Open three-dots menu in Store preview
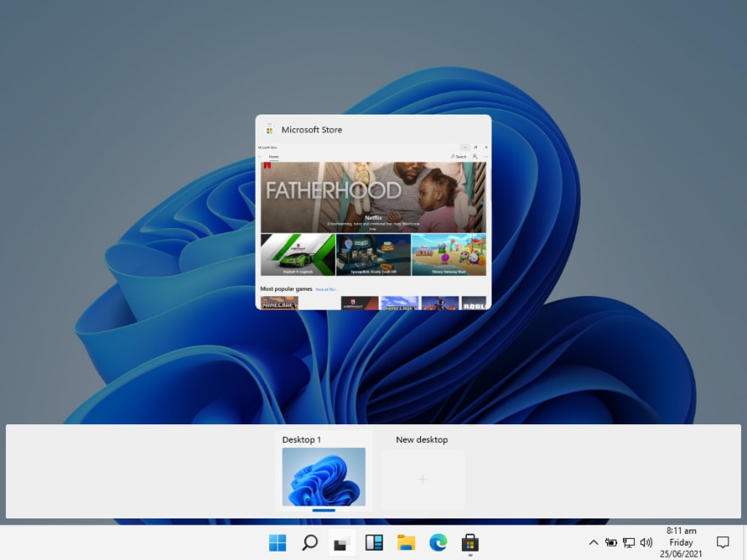747x560 pixels. click(486, 156)
